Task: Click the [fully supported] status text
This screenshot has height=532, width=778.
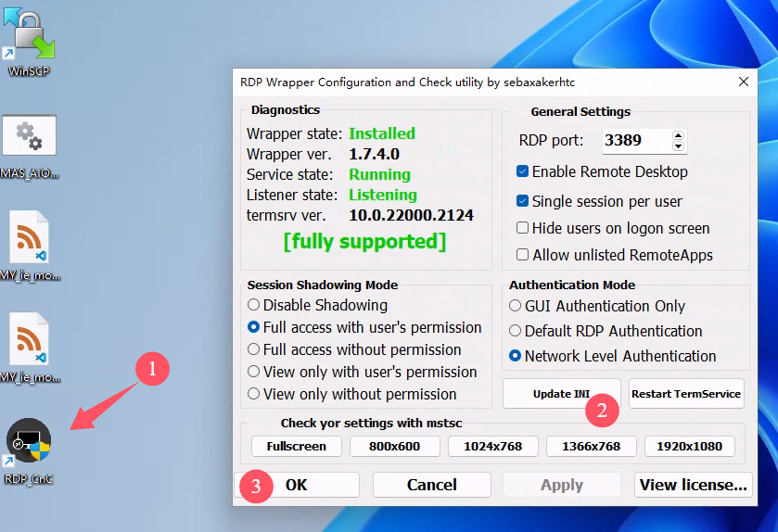Action: click(x=364, y=242)
